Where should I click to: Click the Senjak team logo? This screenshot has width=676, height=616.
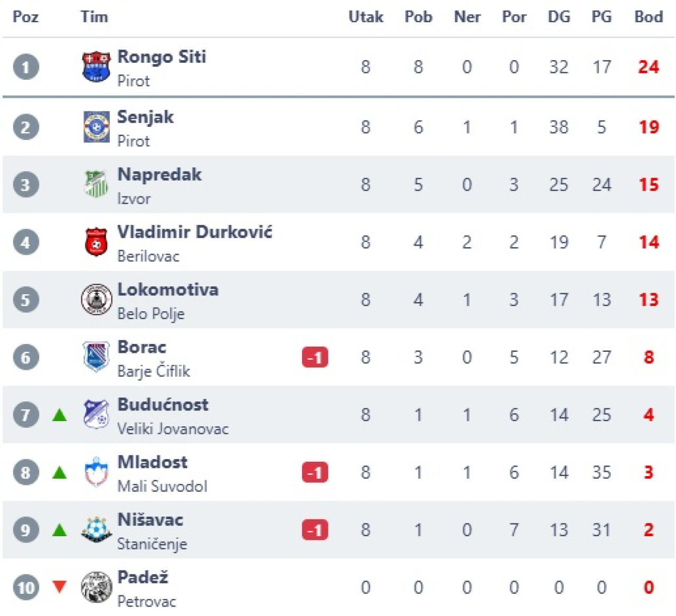click(x=96, y=127)
